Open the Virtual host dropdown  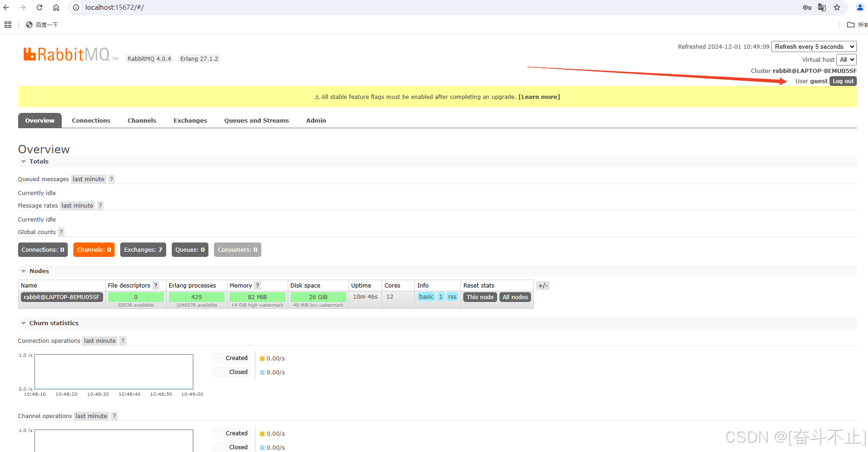[847, 59]
